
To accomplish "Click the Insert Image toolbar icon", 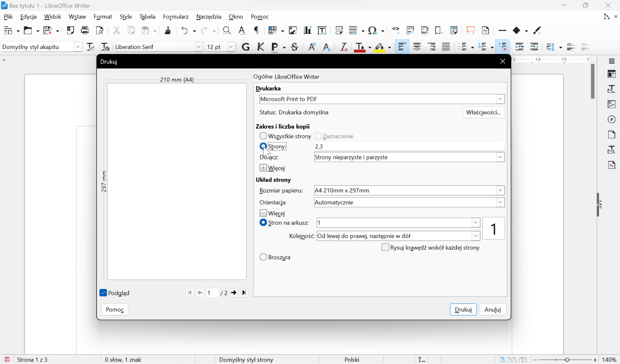I will (293, 30).
